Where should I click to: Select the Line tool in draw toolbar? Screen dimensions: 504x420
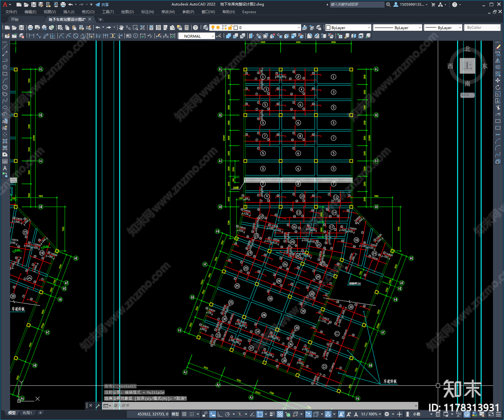5,47
